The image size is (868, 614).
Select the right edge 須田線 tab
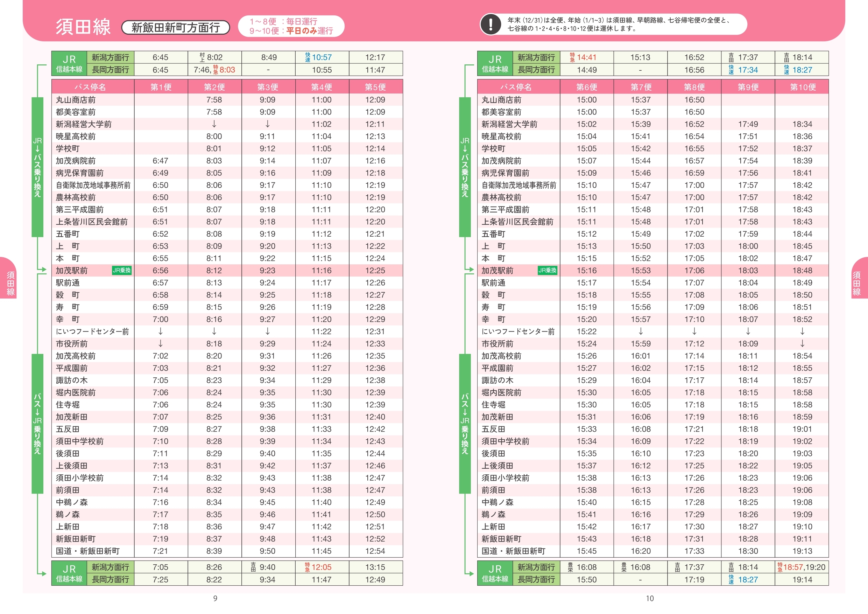coord(857,283)
